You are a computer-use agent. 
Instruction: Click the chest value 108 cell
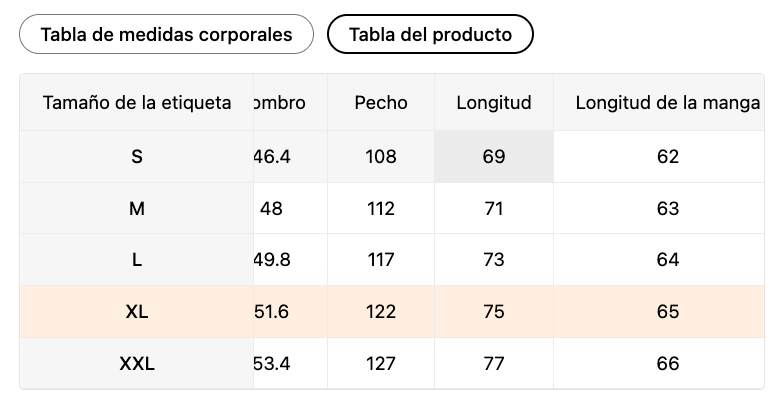(381, 156)
